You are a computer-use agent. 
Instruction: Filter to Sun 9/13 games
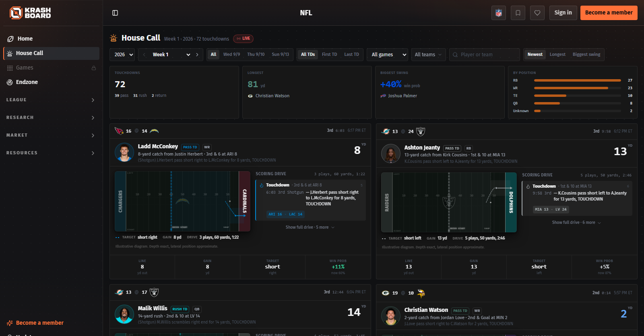coord(281,55)
